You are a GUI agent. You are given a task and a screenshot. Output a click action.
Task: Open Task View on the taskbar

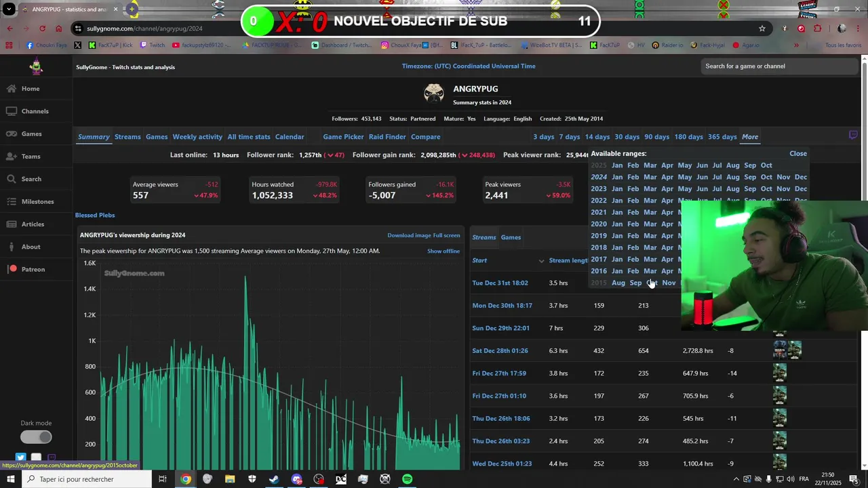point(163,479)
